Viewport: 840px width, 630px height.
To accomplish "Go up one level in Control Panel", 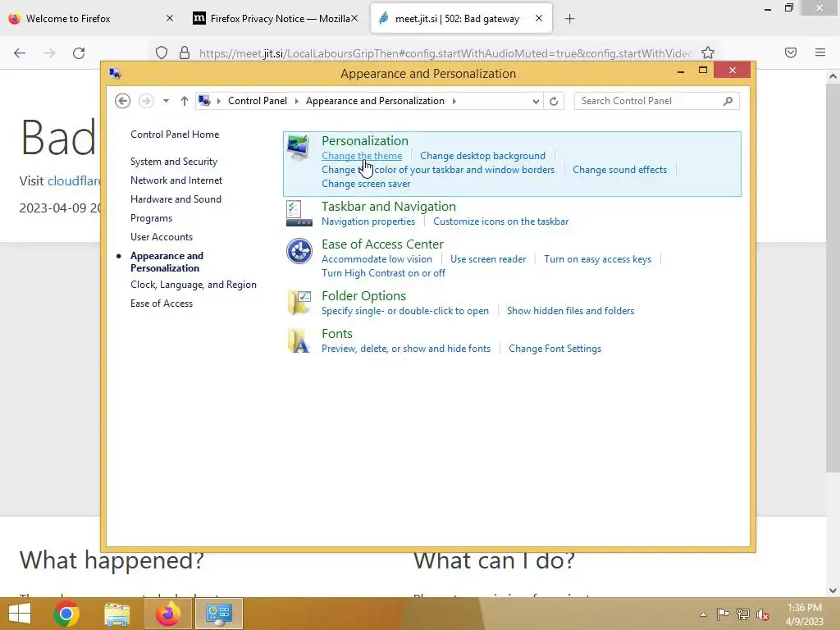I will (x=185, y=101).
